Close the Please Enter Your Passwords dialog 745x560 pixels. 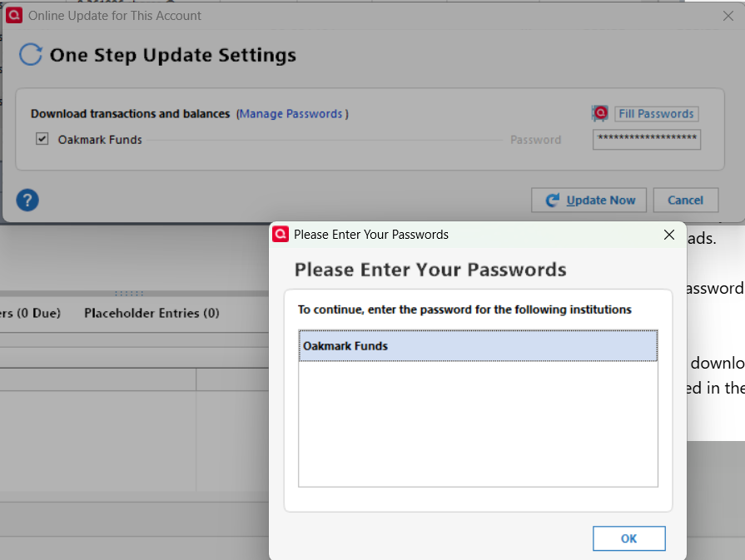click(x=669, y=235)
